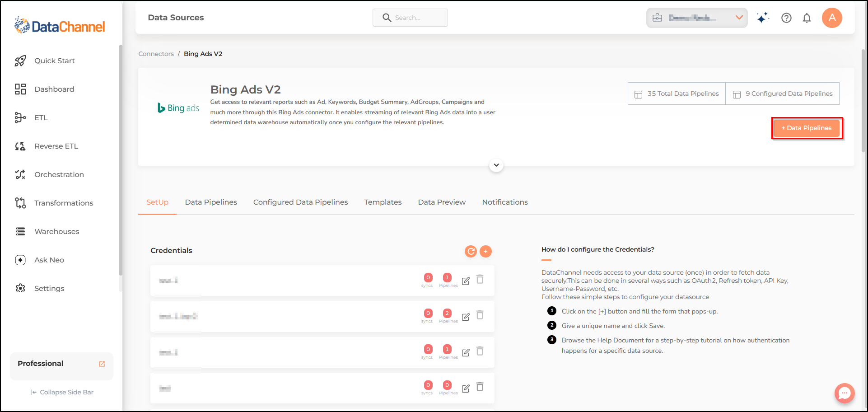
Task: Open the chat support bubble
Action: [x=845, y=393]
